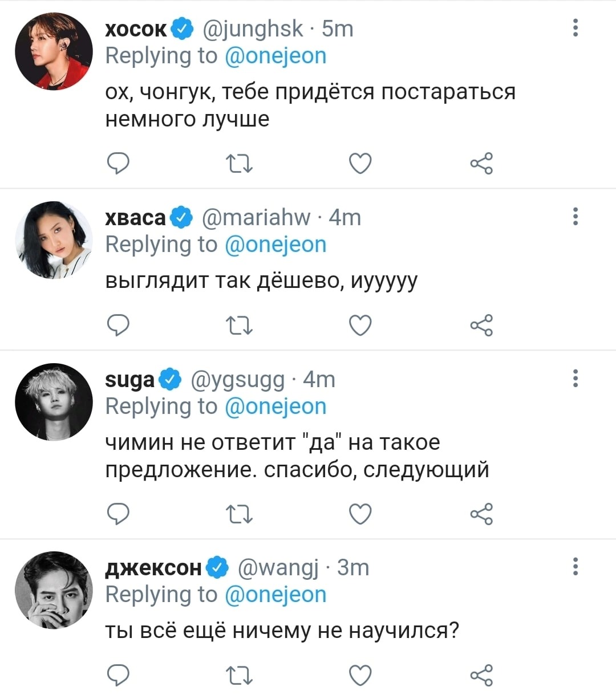Retweet хосок's tweet
The image size is (616, 699).
[x=240, y=164]
